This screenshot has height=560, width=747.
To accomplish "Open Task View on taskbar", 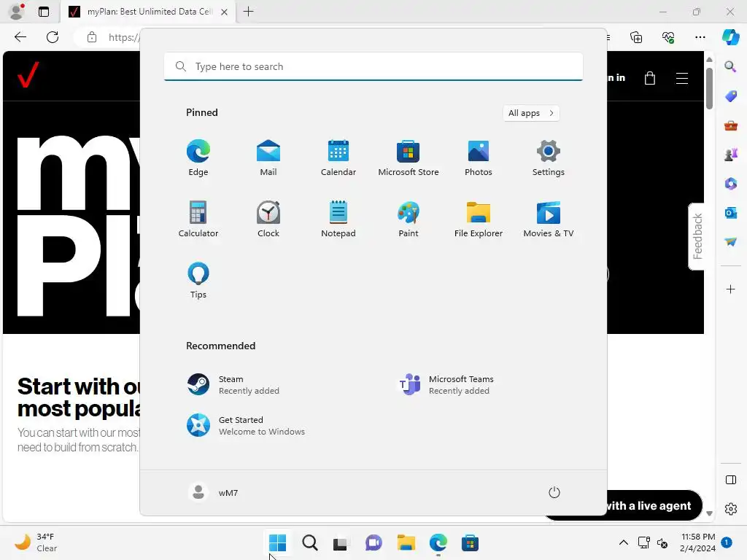I will (x=341, y=542).
